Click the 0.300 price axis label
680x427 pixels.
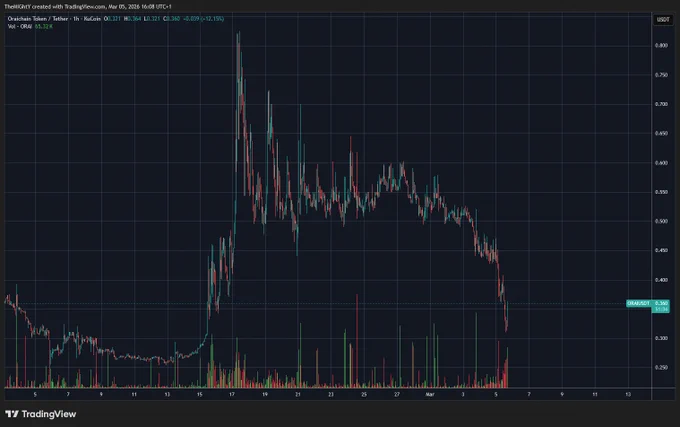point(661,338)
